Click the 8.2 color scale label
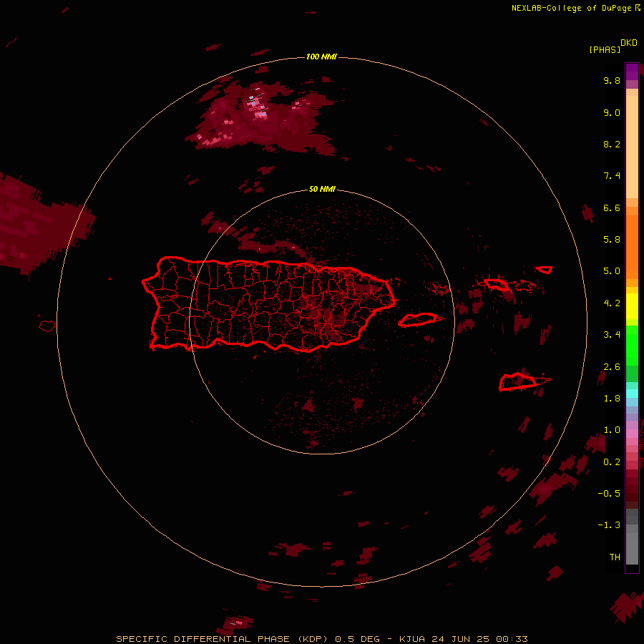 click(x=612, y=144)
